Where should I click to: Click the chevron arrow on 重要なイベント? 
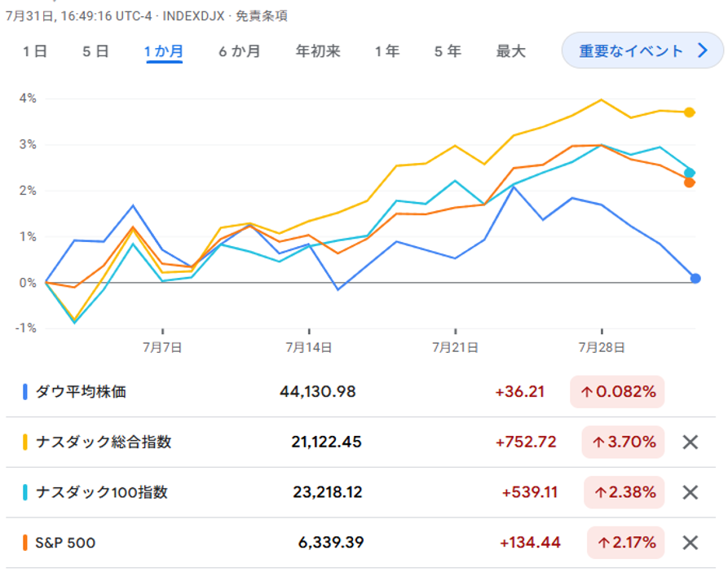pos(703,51)
